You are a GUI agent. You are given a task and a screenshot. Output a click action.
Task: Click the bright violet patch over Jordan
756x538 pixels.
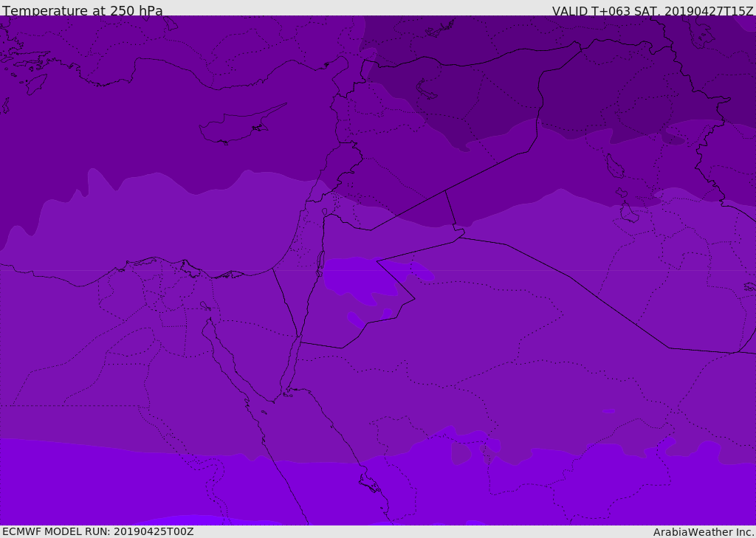click(x=353, y=279)
